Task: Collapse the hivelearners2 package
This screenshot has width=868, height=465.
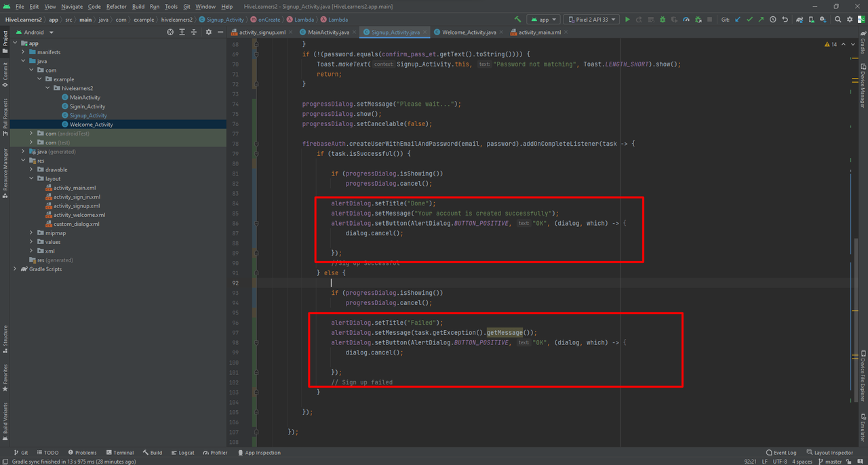Action: click(x=47, y=88)
